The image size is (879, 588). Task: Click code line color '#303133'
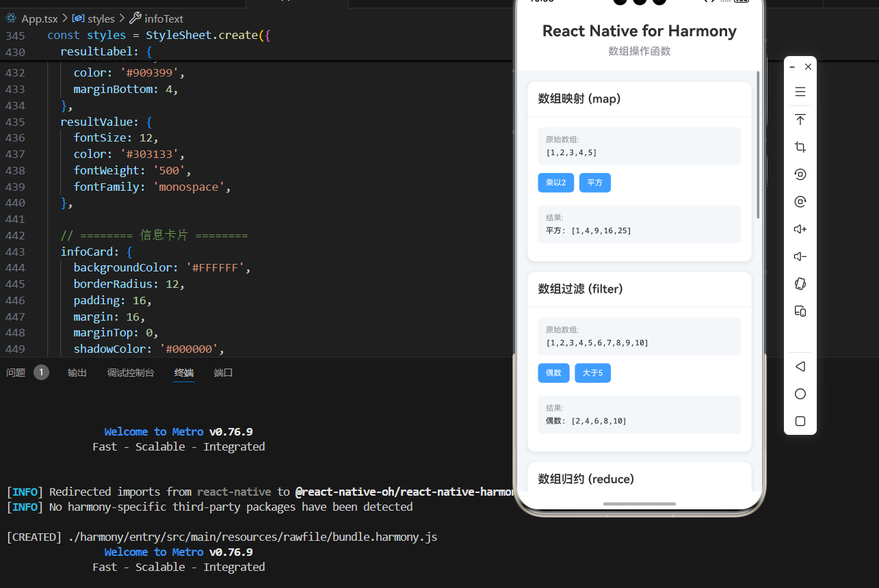(x=129, y=154)
